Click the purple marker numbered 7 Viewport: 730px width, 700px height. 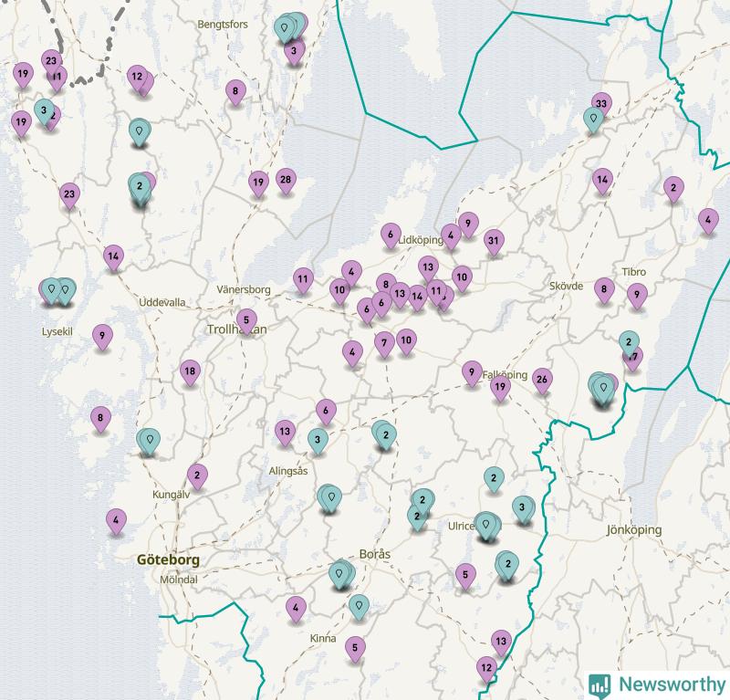[x=384, y=344]
